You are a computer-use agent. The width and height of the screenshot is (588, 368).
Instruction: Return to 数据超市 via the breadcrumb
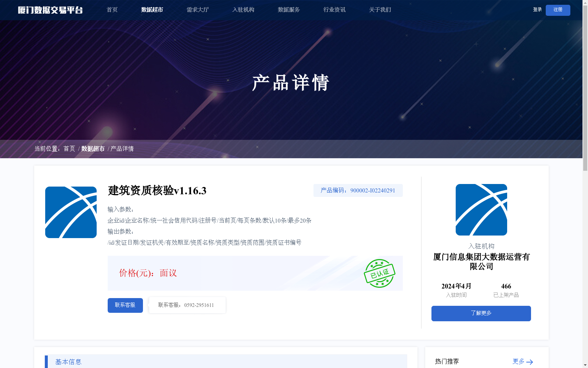coord(93,149)
